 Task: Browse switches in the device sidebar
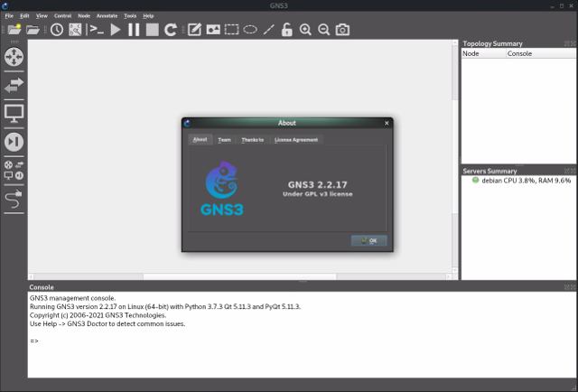tap(14, 85)
